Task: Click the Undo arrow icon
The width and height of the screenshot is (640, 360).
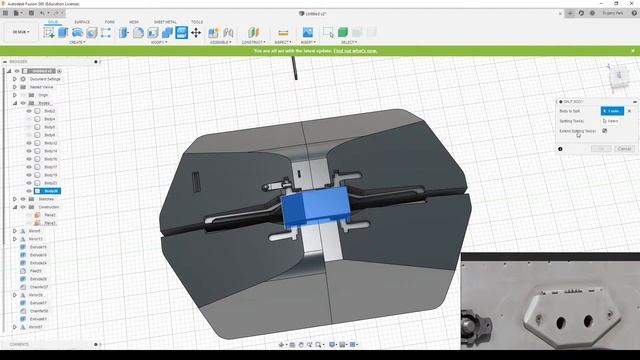Action: 42,13
